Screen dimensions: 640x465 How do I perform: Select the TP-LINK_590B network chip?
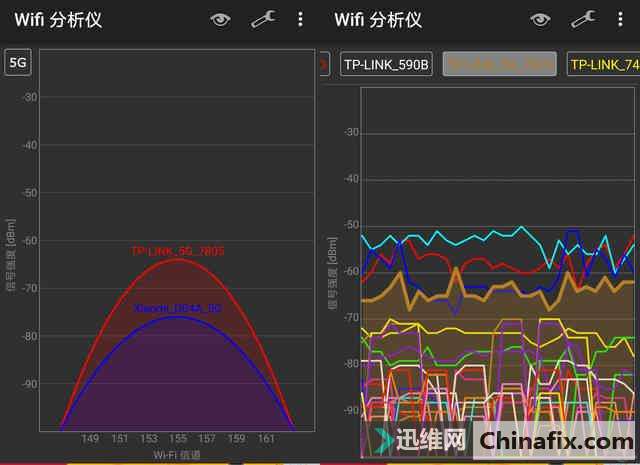[386, 65]
